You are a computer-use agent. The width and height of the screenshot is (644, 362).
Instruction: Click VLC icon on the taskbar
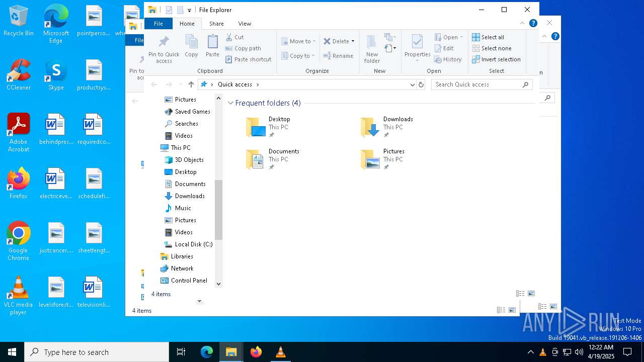[280, 352]
